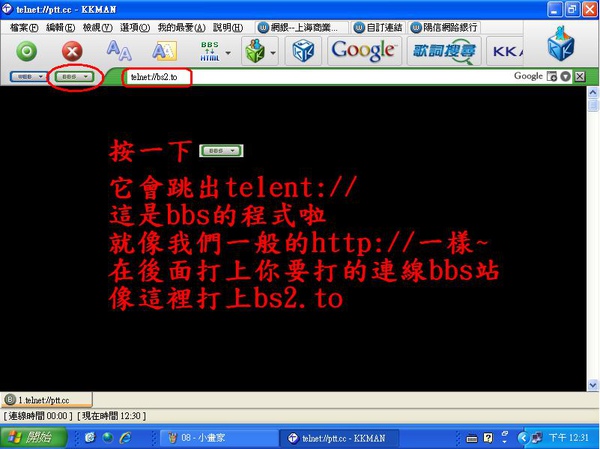This screenshot has height=449, width=600.
Task: Open the BBS mode dropdown in toolbar
Action: tap(74, 77)
